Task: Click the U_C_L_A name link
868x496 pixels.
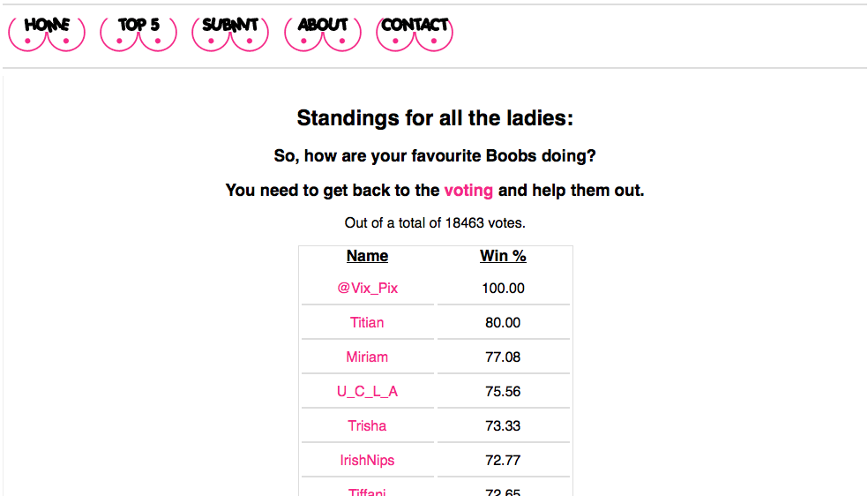Action: click(368, 392)
